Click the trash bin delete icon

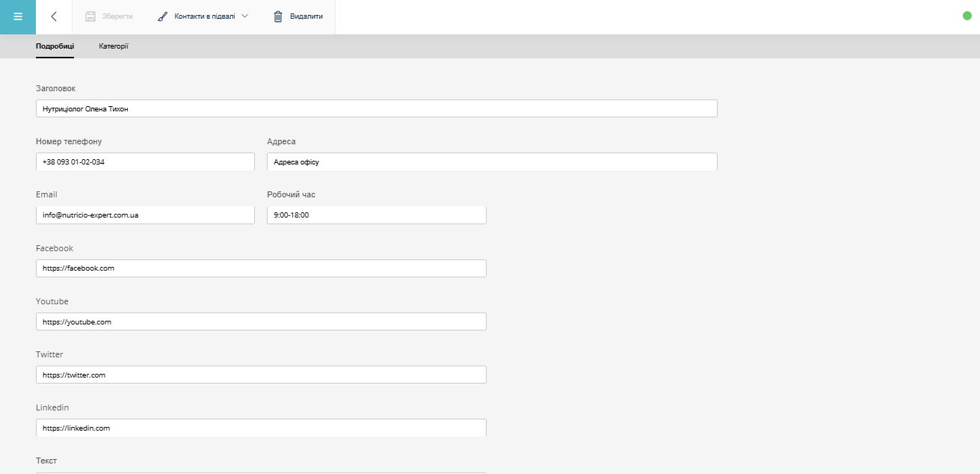[278, 16]
